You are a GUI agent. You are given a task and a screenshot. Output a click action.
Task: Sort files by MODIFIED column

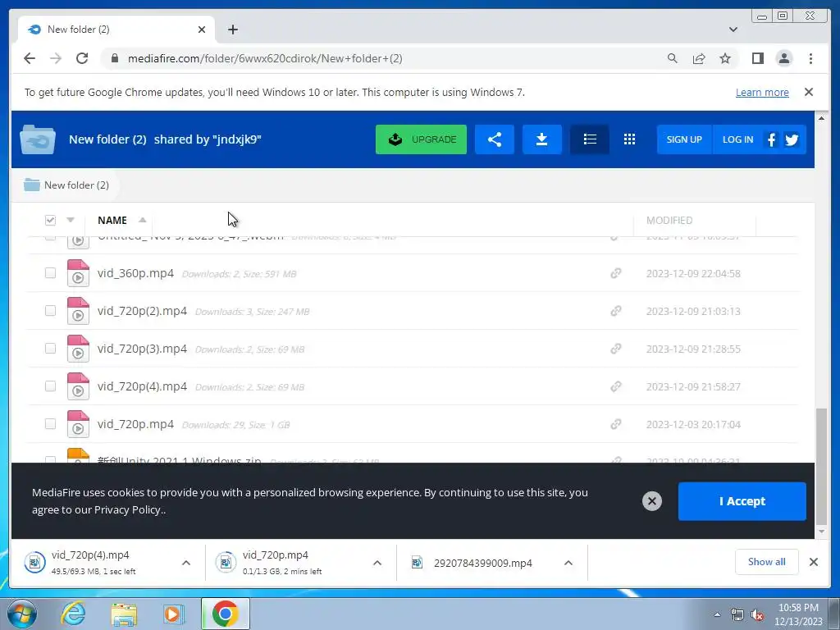(669, 220)
